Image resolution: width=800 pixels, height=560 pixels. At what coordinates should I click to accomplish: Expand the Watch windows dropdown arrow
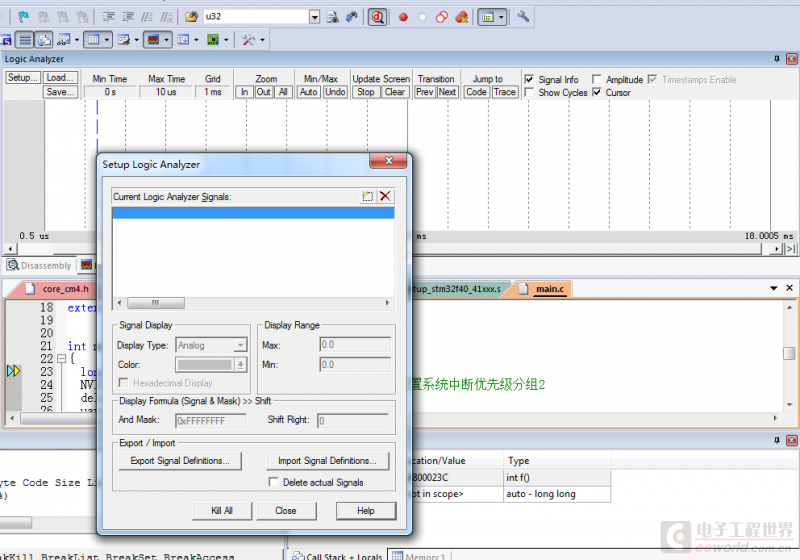77,40
